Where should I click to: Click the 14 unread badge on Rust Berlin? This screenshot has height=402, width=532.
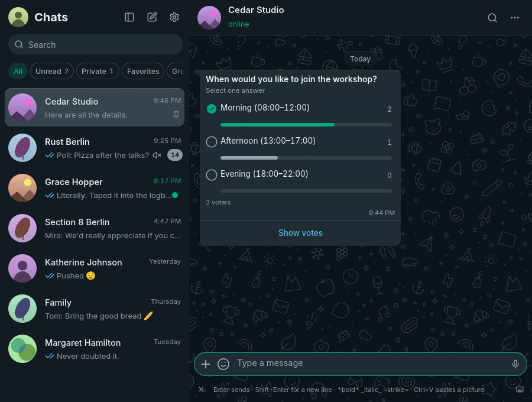click(175, 155)
